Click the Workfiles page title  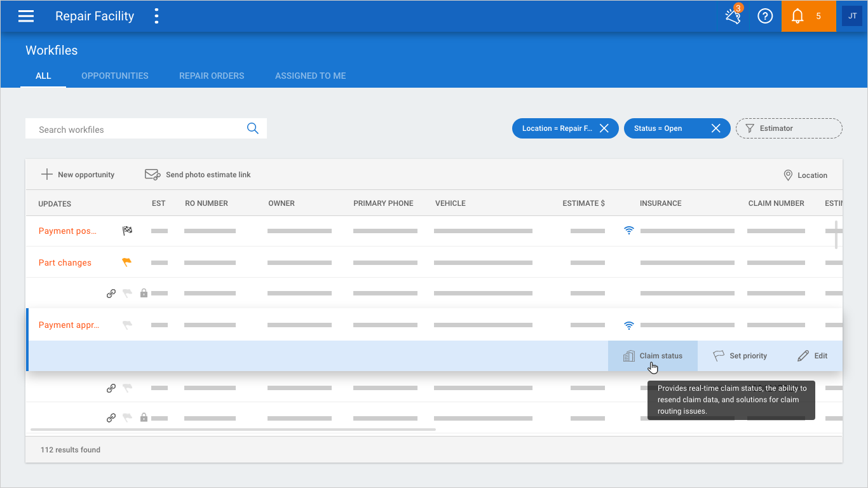coord(51,50)
